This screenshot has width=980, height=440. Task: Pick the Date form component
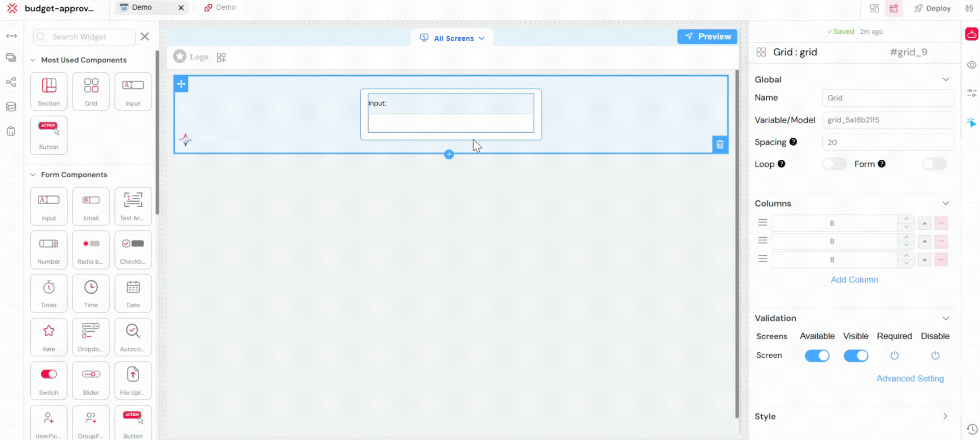click(x=133, y=293)
